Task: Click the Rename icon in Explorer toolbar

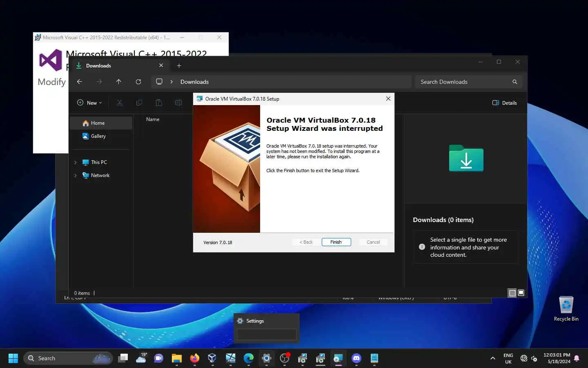Action: coord(178,103)
